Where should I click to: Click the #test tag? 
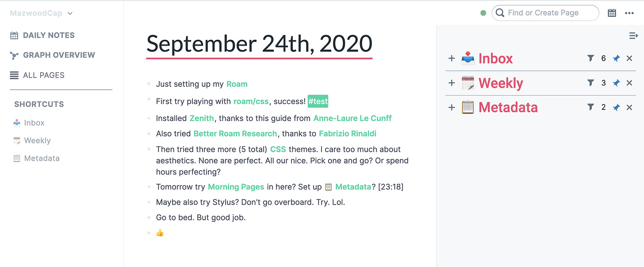pyautogui.click(x=318, y=101)
